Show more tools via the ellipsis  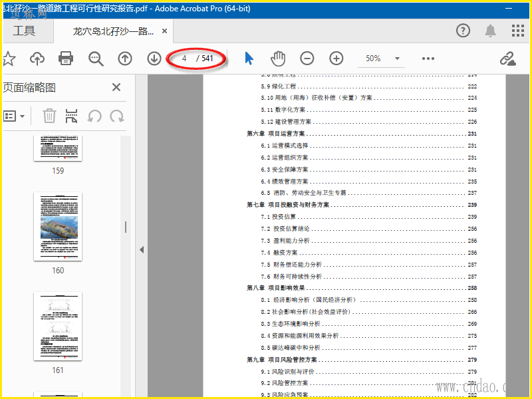(x=428, y=59)
